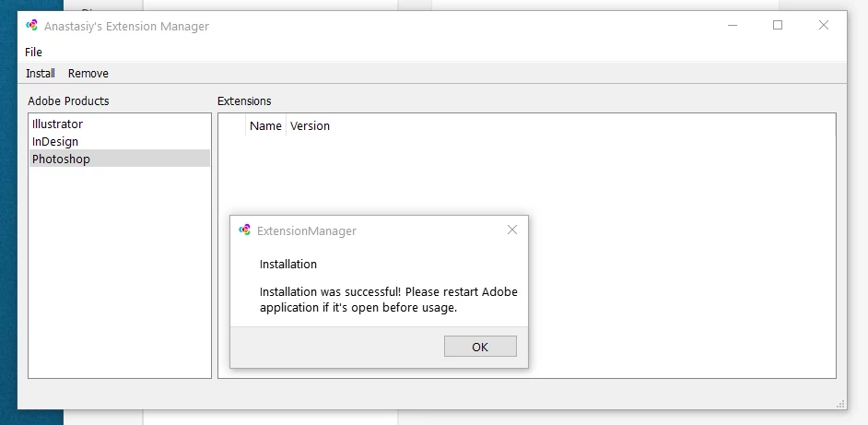
Task: Click the 'Installation' heading in the dialog
Action: coord(288,265)
